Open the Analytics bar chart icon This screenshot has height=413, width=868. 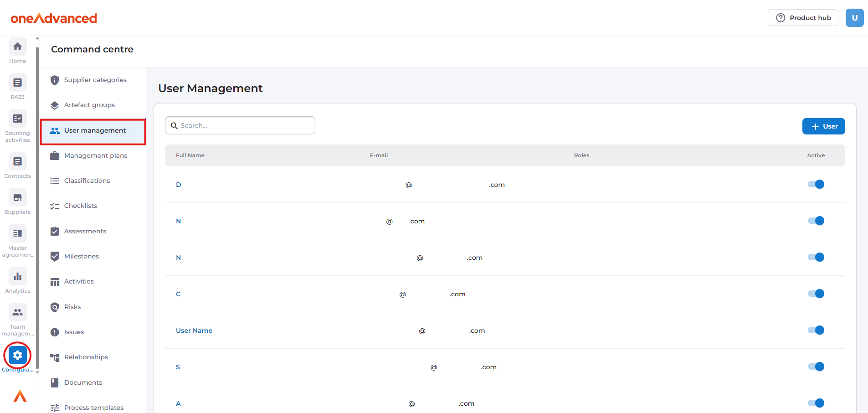[17, 277]
